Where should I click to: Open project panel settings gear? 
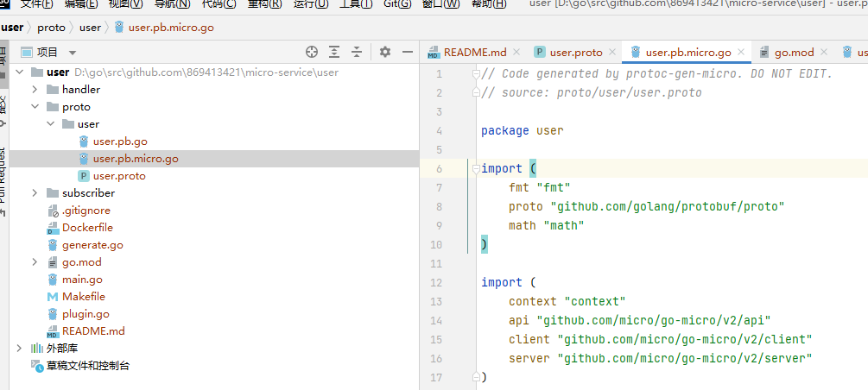385,52
